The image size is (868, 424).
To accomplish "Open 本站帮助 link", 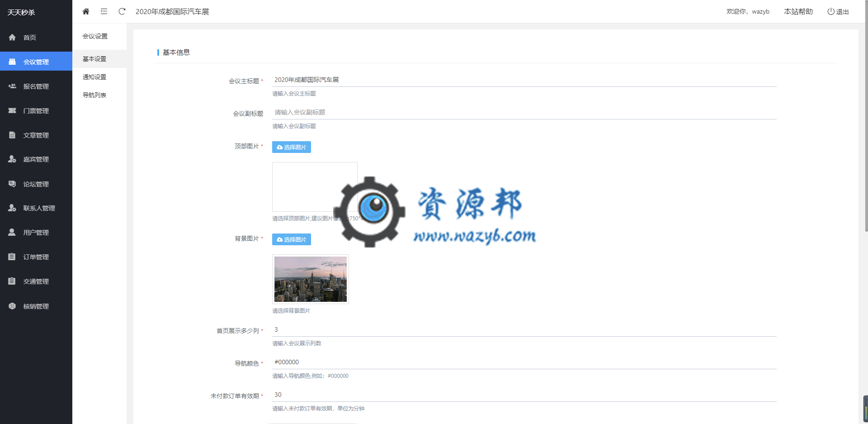I will (x=798, y=12).
